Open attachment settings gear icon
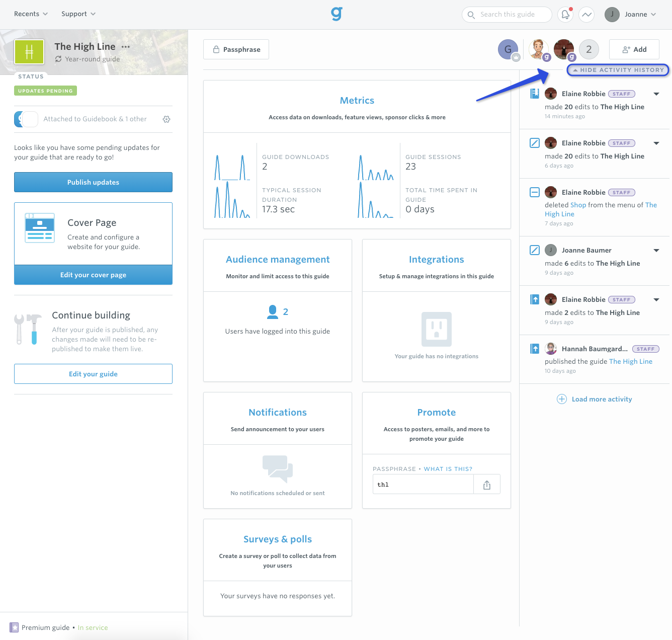 [166, 119]
